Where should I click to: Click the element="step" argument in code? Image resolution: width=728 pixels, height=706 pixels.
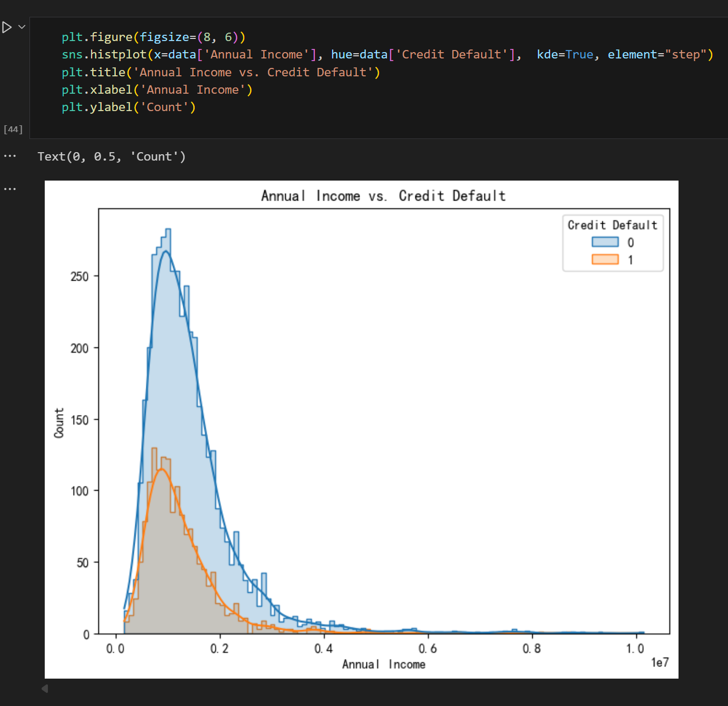point(657,55)
